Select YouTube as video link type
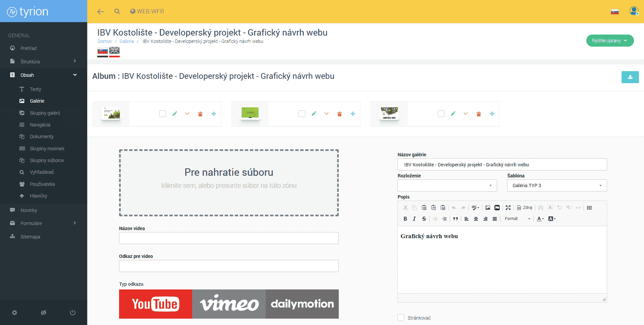 click(x=156, y=304)
